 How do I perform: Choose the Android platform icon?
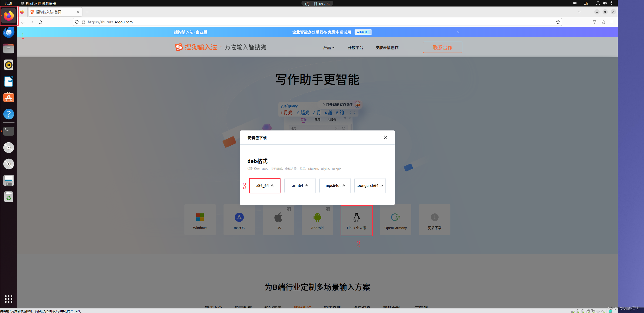317,219
